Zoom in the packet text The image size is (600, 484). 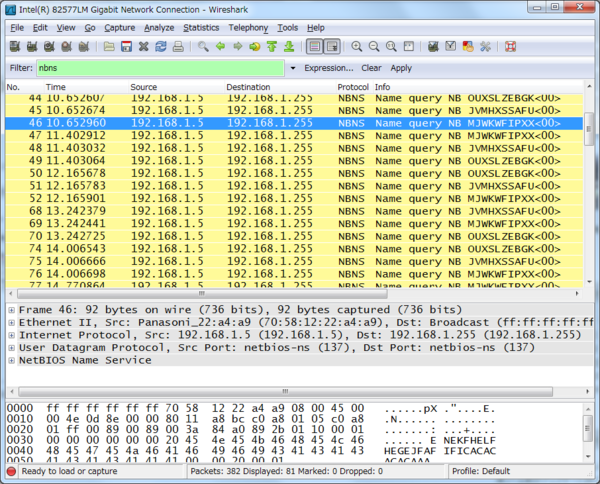pyautogui.click(x=357, y=47)
